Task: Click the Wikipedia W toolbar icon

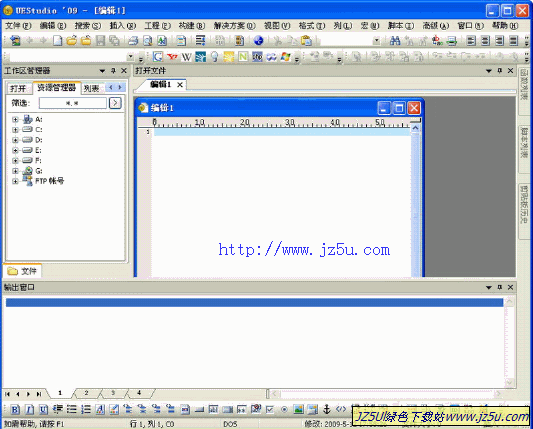Action: pos(186,56)
